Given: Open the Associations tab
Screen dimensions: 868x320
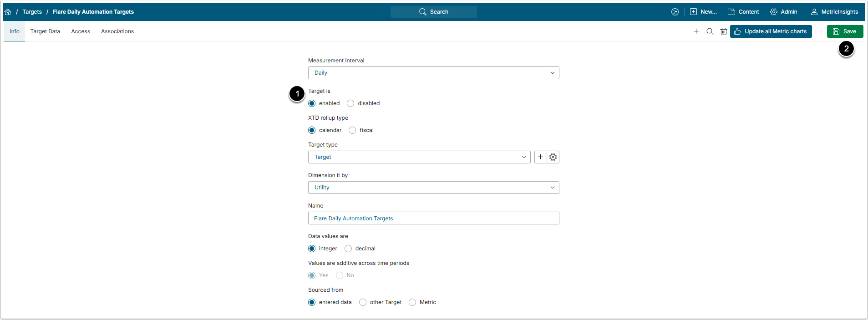Looking at the screenshot, I should coord(117,31).
